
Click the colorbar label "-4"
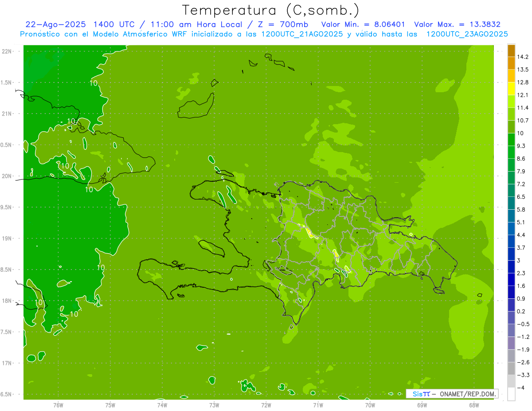521,388
